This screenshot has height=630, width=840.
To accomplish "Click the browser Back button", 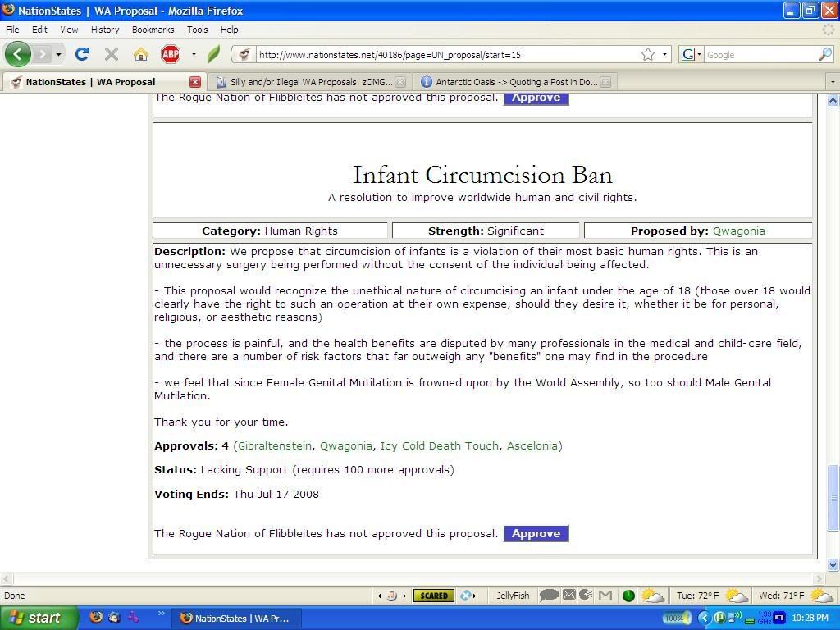I will [x=17, y=55].
